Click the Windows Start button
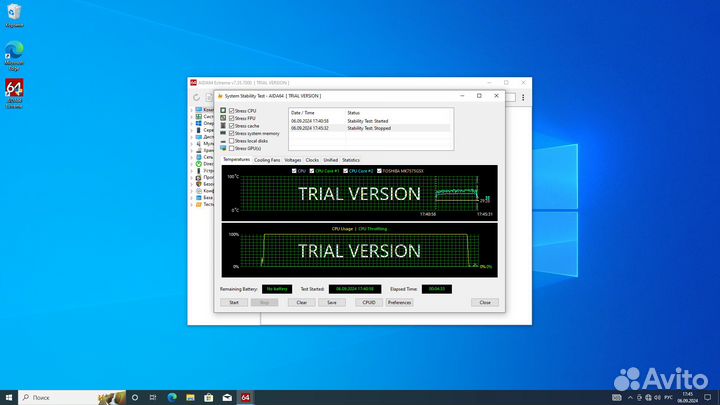Image resolution: width=720 pixels, height=405 pixels. [x=7, y=397]
